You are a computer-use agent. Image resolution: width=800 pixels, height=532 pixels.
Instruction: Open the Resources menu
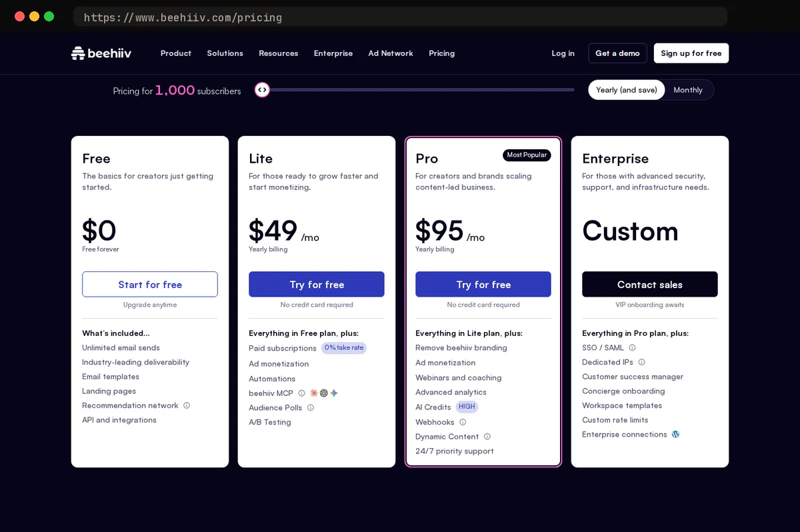click(278, 53)
